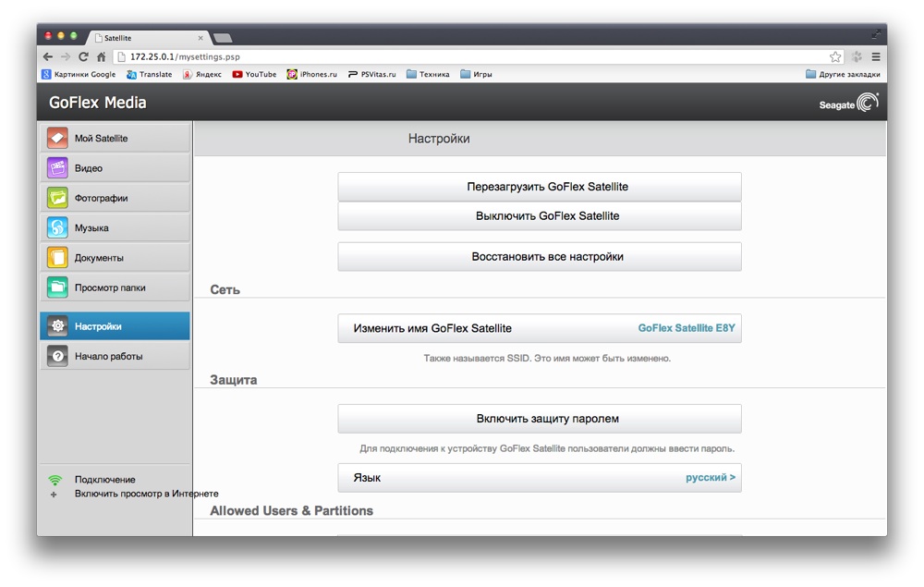This screenshot has width=924, height=587.
Task: Open Начало работы help section
Action: pyautogui.click(x=115, y=356)
